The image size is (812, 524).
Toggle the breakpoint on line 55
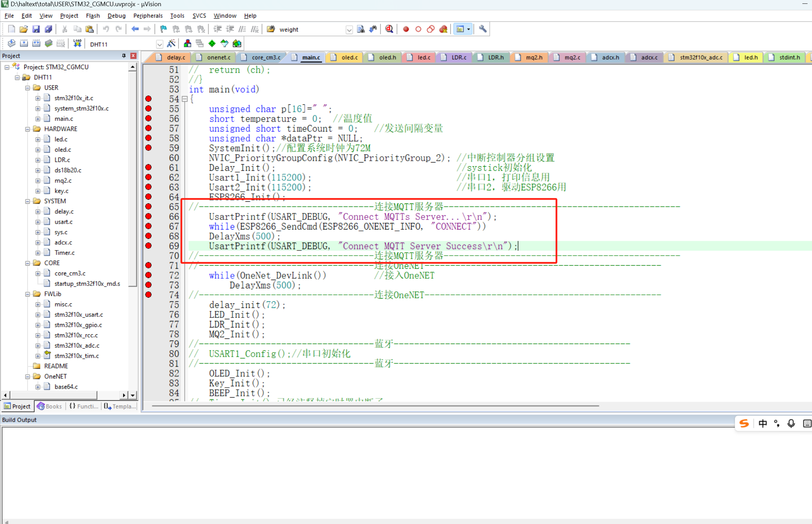pyautogui.click(x=148, y=108)
